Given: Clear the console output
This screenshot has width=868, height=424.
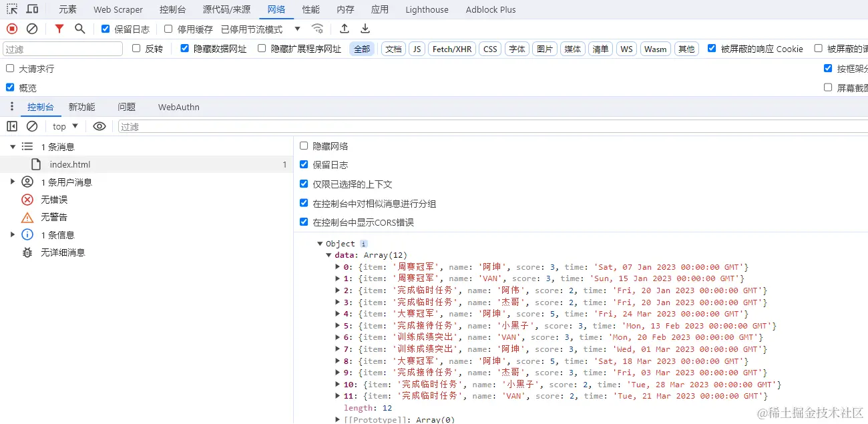Looking at the screenshot, I should (x=32, y=126).
